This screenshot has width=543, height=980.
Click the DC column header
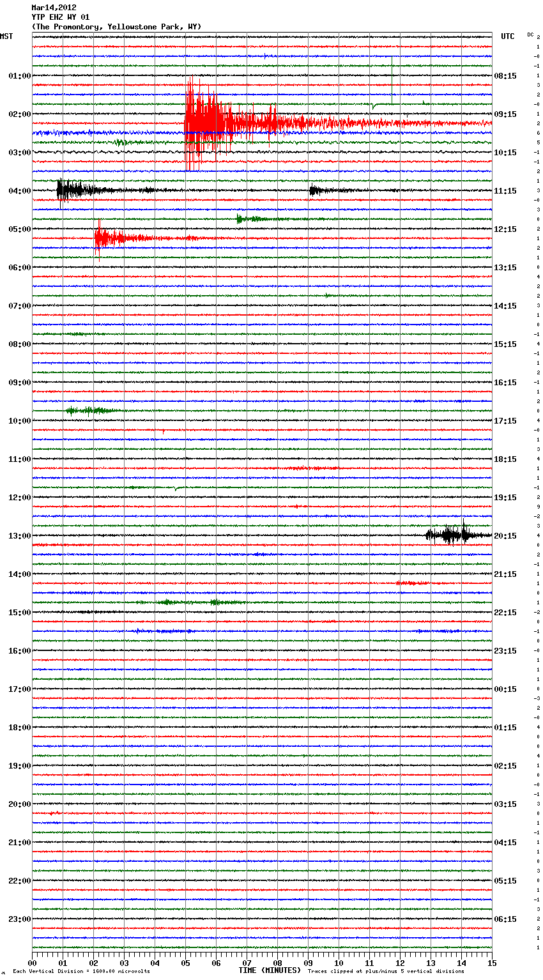pos(530,34)
